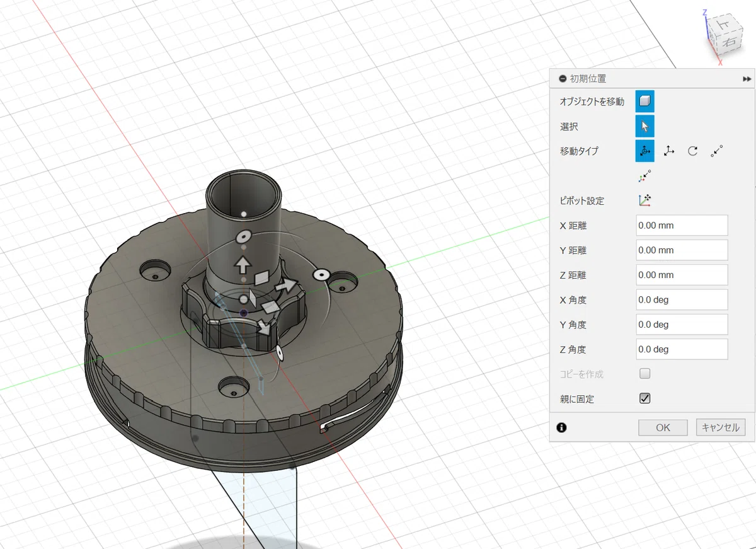Activate the 選択 cursor selection button
Screen dimensions: 756x549
coord(644,126)
